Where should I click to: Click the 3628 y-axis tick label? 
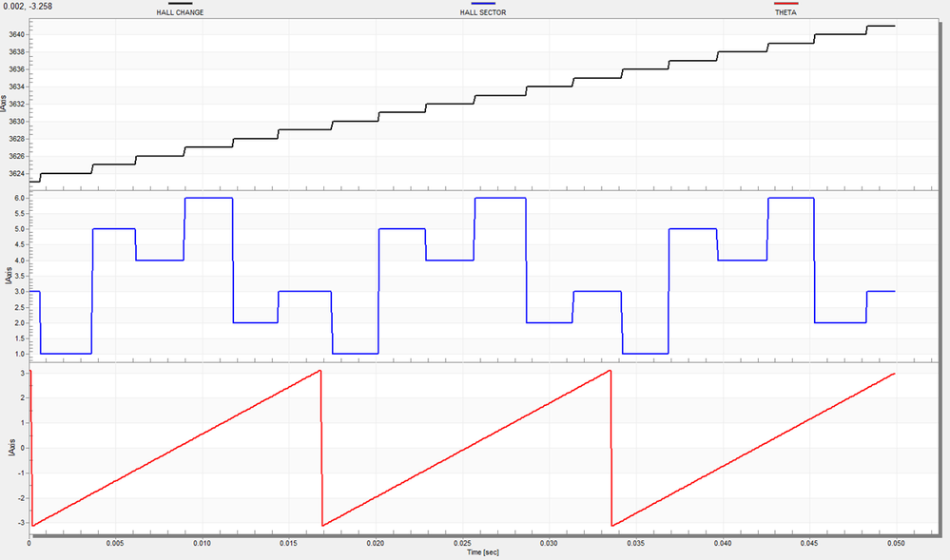[17, 139]
